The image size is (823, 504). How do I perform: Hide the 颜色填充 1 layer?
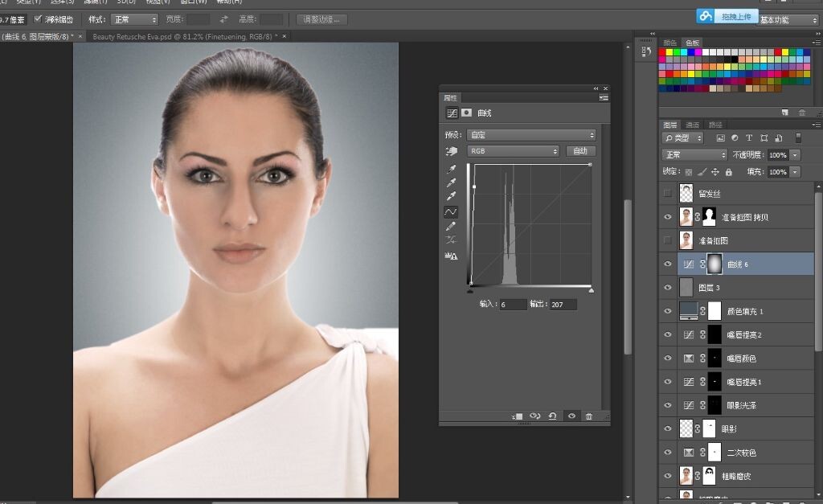pyautogui.click(x=668, y=311)
